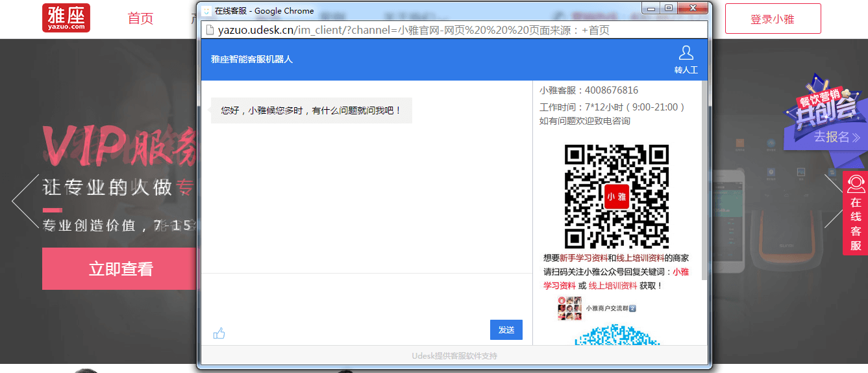Viewport: 868px width, 373px height.
Task: Click the Udesk提供客服软件支持 footer link
Action: click(x=454, y=356)
